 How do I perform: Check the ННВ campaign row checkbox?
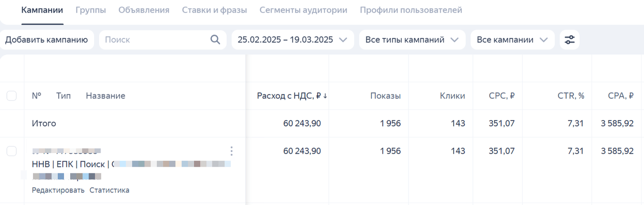click(x=12, y=151)
